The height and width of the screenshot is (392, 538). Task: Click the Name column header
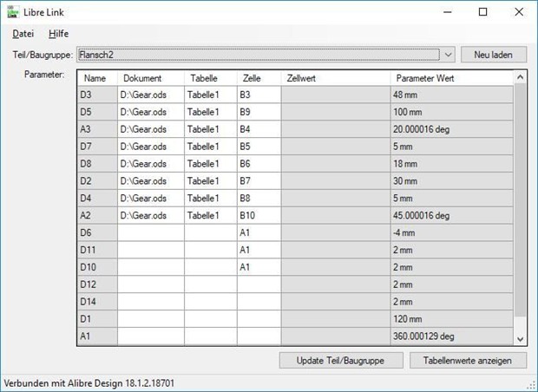pyautogui.click(x=97, y=78)
